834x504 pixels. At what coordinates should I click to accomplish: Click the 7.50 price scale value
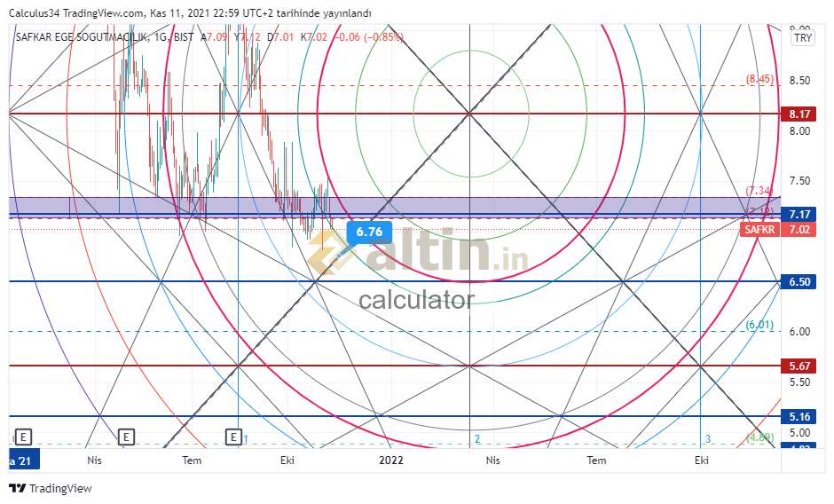(x=799, y=181)
